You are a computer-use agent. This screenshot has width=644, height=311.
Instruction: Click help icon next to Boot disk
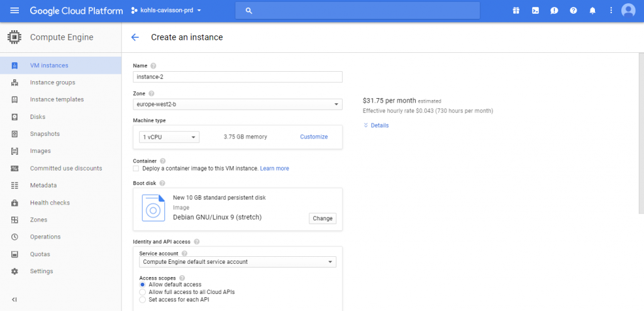coord(162,183)
